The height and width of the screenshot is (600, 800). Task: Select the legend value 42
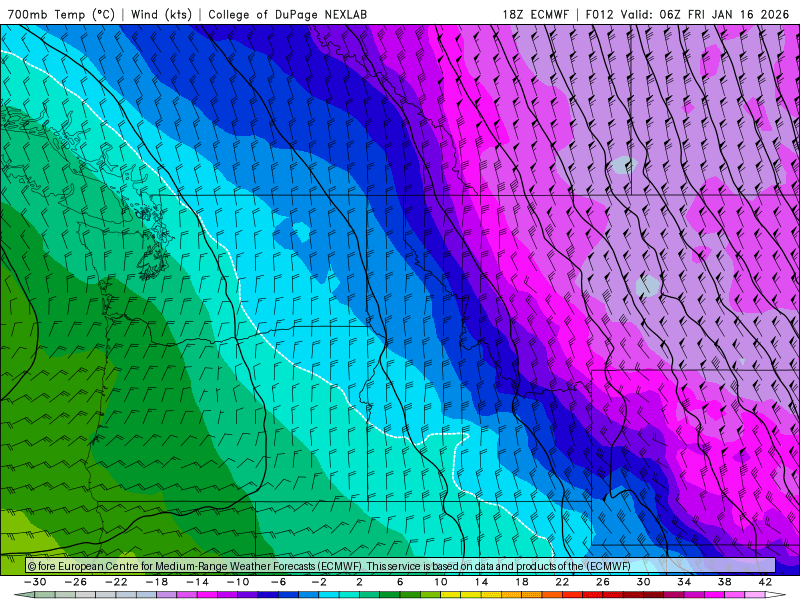click(765, 582)
